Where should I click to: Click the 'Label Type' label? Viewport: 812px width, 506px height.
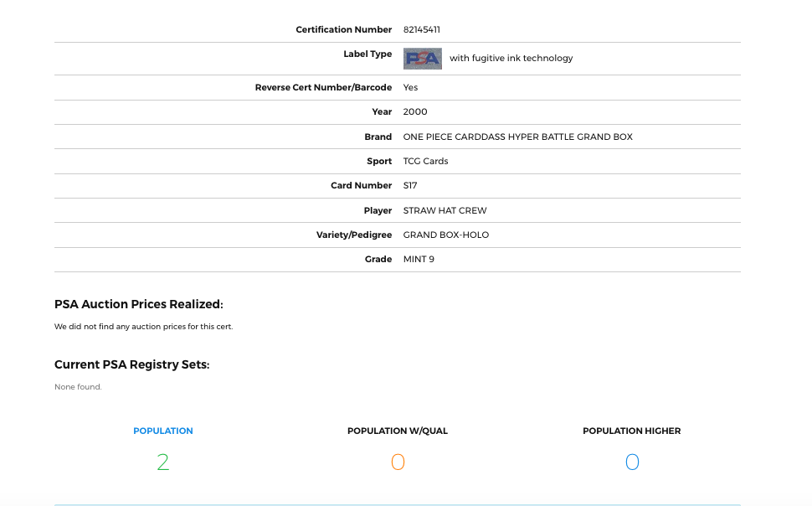[367, 54]
